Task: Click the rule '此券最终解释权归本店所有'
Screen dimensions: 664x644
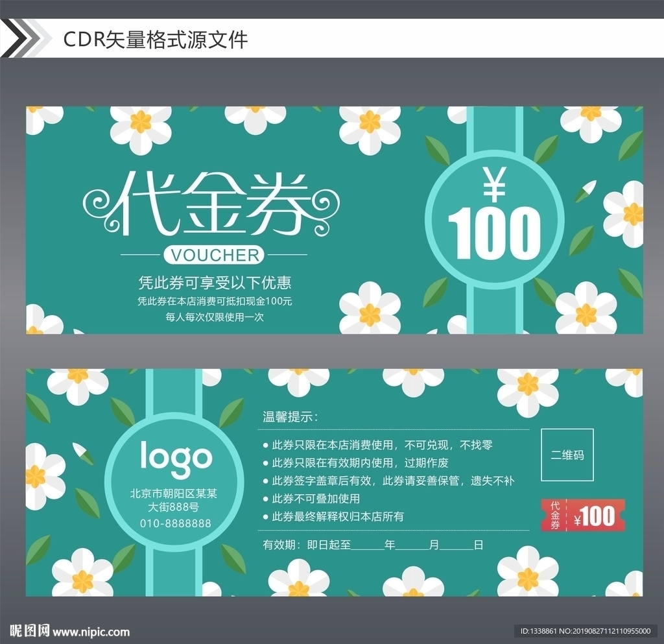Action: pos(333,516)
